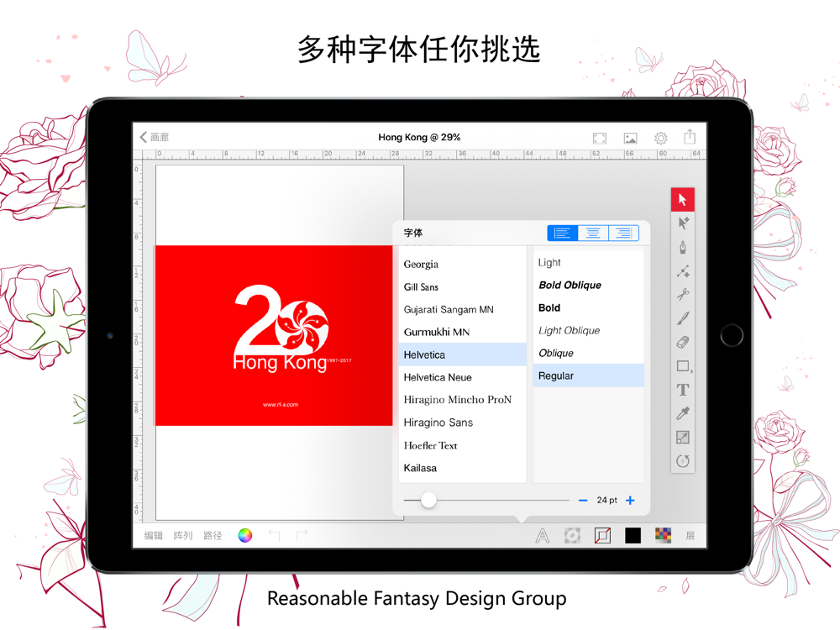Image resolution: width=840 pixels, height=630 pixels.
Task: Select the Rotate tool
Action: pos(682,460)
